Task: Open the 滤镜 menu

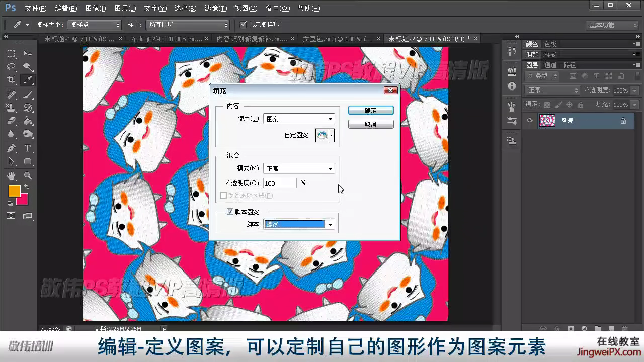Action: click(x=215, y=9)
